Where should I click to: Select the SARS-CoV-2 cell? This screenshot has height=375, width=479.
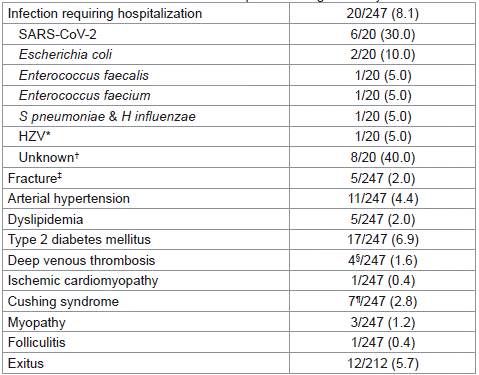tap(57, 34)
